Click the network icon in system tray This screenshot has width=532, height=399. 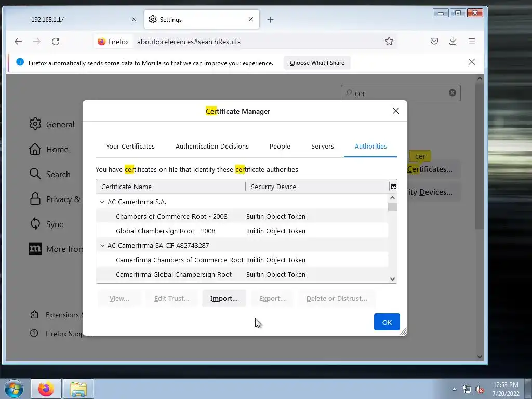[467, 390]
